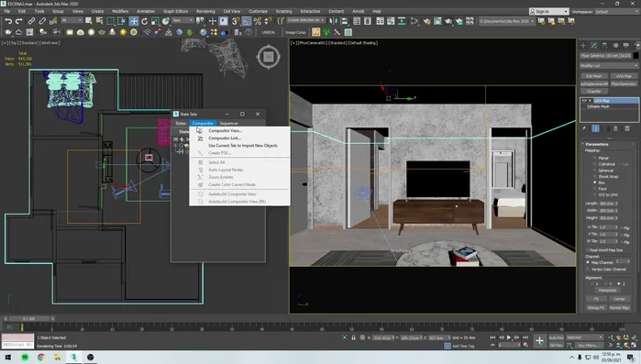
Task: Open the Sequencer menu in State Sets
Action: click(x=228, y=123)
